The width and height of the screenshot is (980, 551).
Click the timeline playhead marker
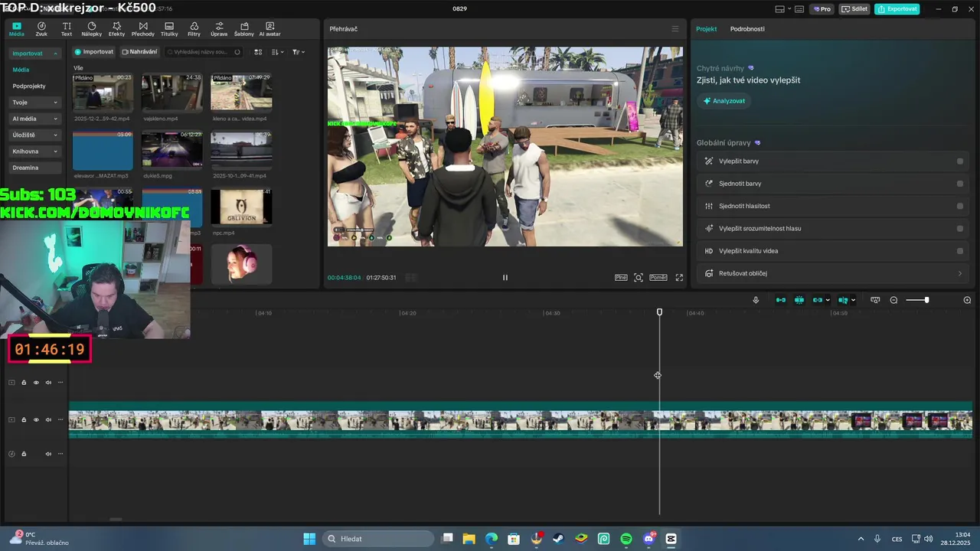tap(659, 312)
